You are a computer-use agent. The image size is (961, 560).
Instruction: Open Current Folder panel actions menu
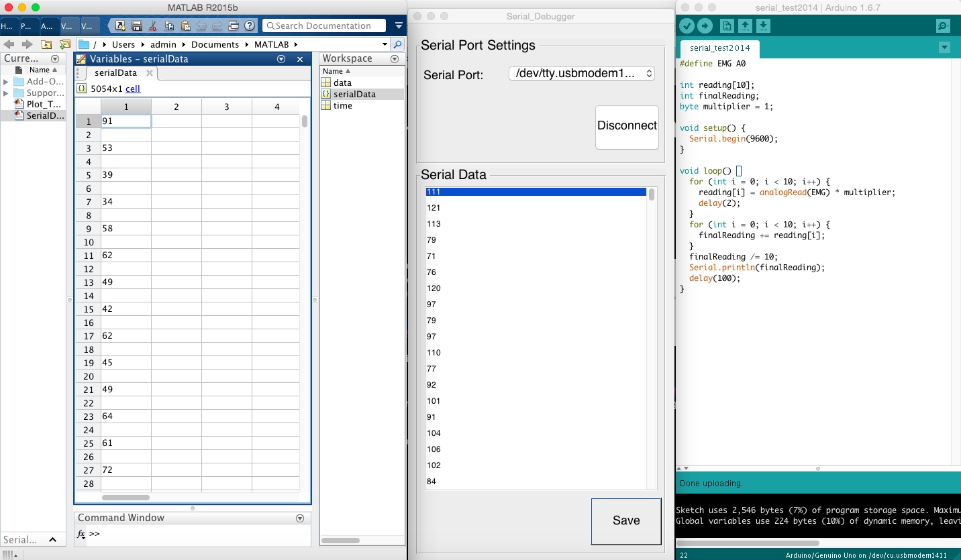click(55, 58)
